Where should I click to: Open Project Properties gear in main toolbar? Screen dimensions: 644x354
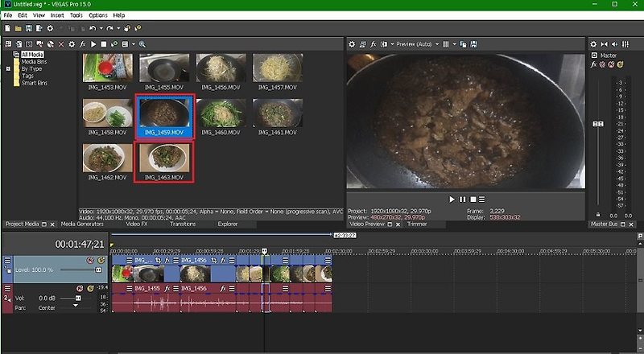pyautogui.click(x=50, y=28)
